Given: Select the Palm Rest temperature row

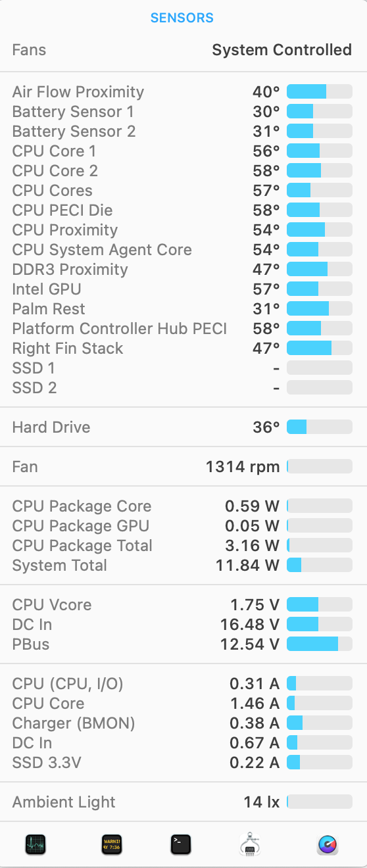Looking at the screenshot, I should point(183,309).
